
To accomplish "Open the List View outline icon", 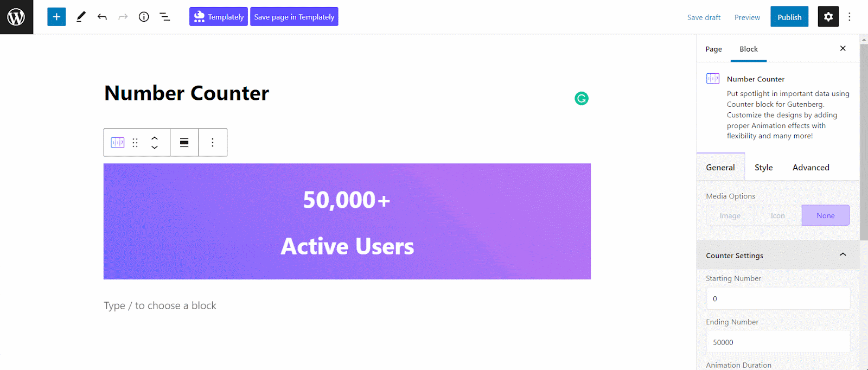I will [165, 17].
